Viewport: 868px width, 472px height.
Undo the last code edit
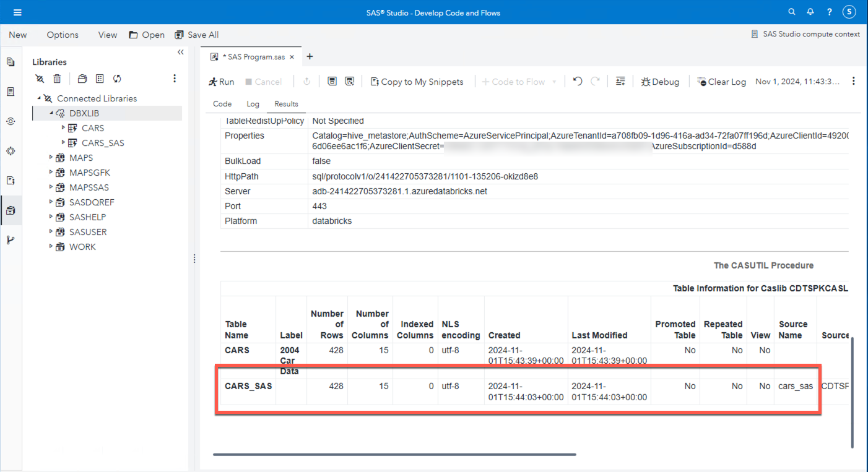tap(576, 81)
